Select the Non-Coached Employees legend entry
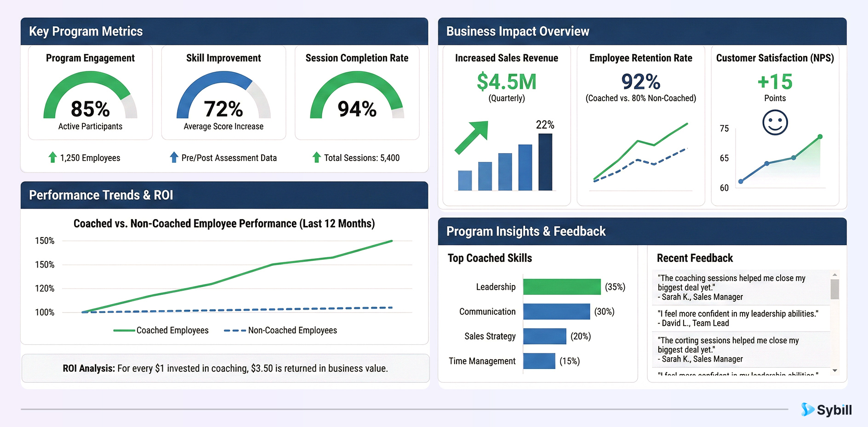The height and width of the screenshot is (427, 868). pos(280,330)
